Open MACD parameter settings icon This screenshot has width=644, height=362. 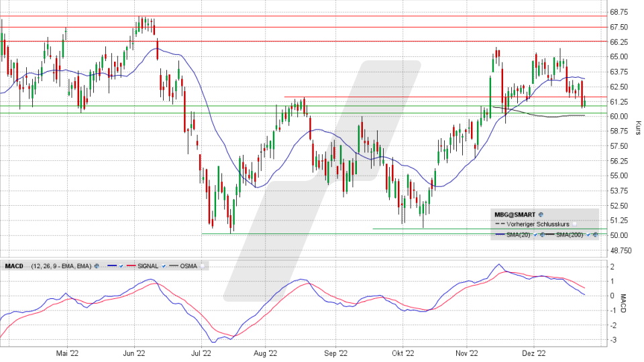(97, 266)
